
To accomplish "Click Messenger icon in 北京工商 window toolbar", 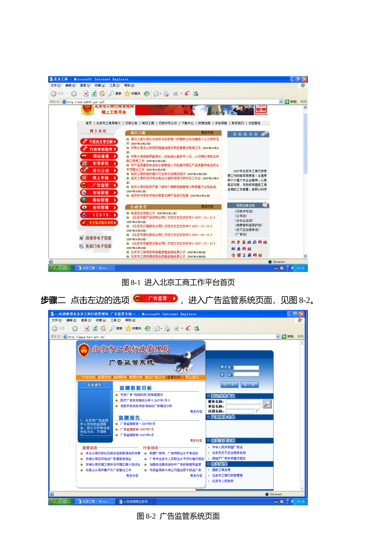I will pos(195,94).
